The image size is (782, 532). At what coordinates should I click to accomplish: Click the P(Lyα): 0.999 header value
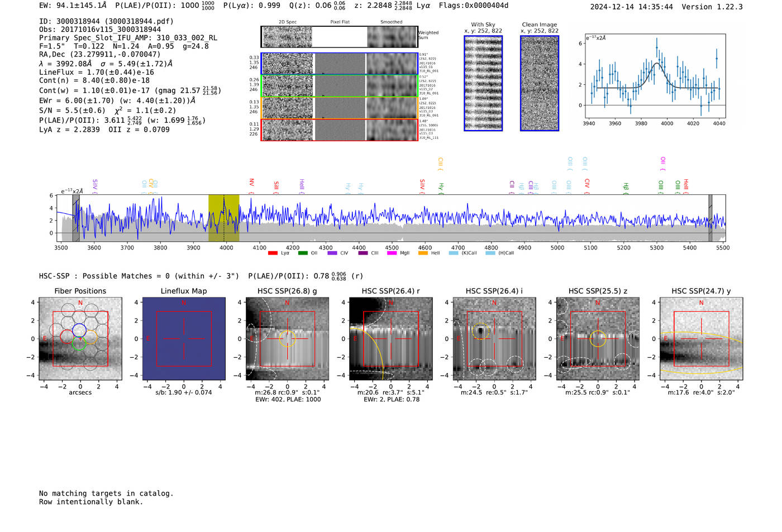[252, 6]
